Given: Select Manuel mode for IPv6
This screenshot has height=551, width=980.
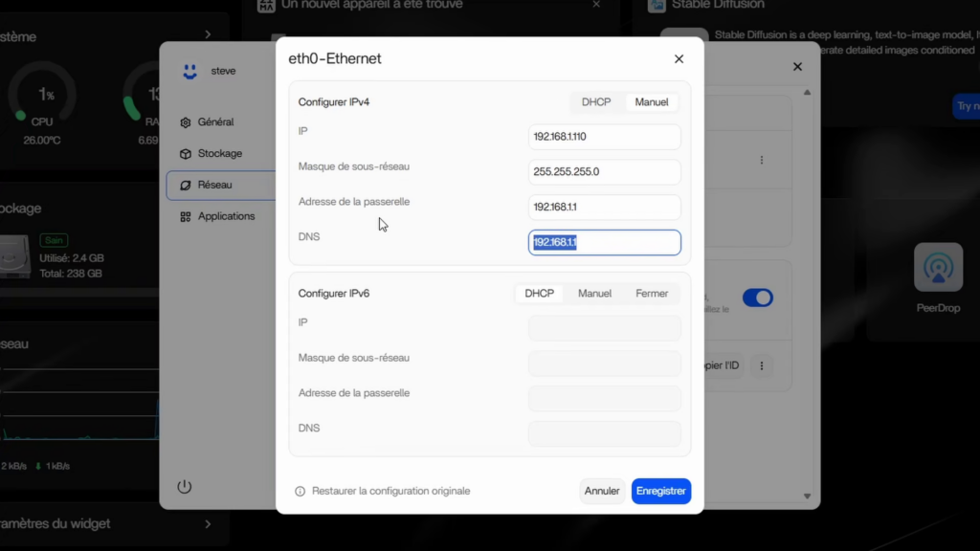Looking at the screenshot, I should [594, 294].
